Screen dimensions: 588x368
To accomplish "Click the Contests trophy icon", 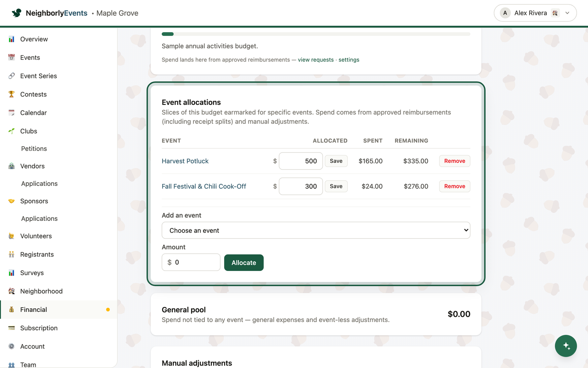I will coord(11,94).
